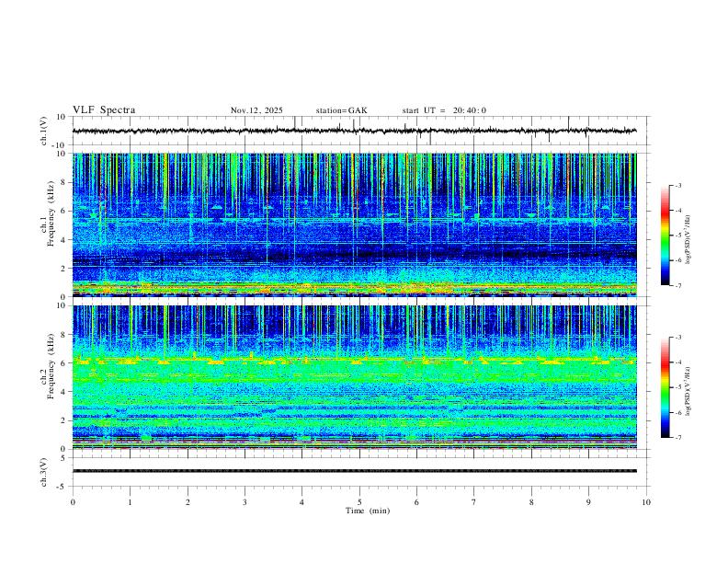Click the ch.1 voltage waveform trace
The width and height of the screenshot is (728, 563).
pyautogui.click(x=354, y=131)
